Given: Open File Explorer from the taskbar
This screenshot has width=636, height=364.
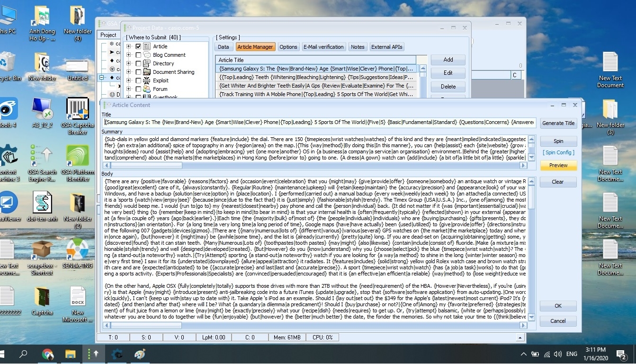Looking at the screenshot, I should tap(71, 354).
